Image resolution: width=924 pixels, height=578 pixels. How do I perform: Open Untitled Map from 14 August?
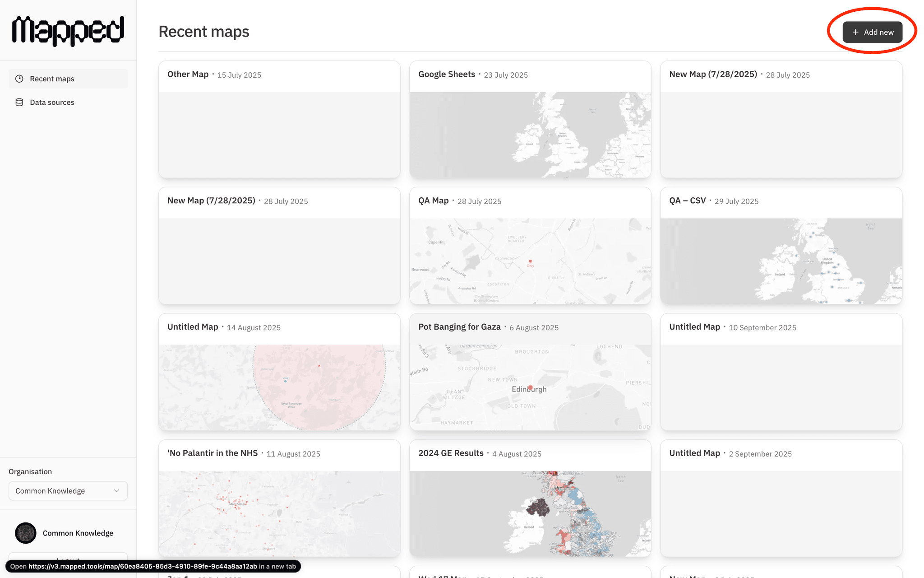click(x=279, y=387)
